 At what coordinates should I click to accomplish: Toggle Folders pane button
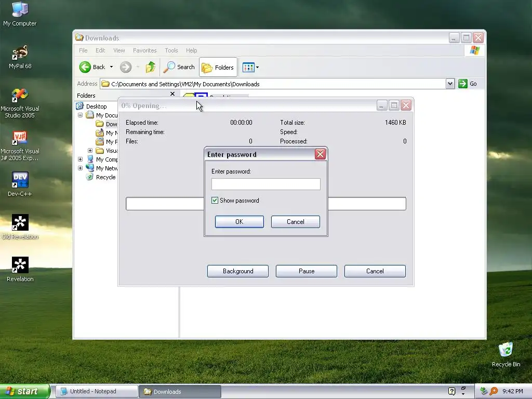[218, 67]
